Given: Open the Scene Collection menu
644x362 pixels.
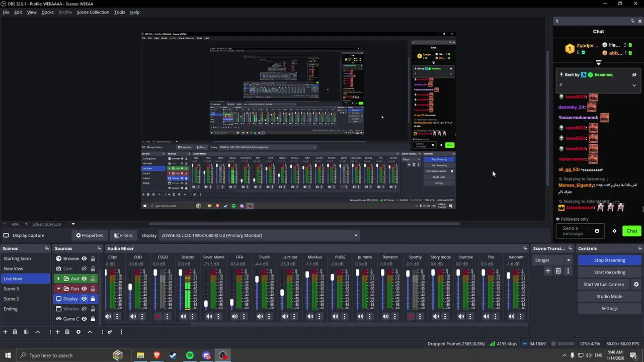Looking at the screenshot, I should click(93, 12).
